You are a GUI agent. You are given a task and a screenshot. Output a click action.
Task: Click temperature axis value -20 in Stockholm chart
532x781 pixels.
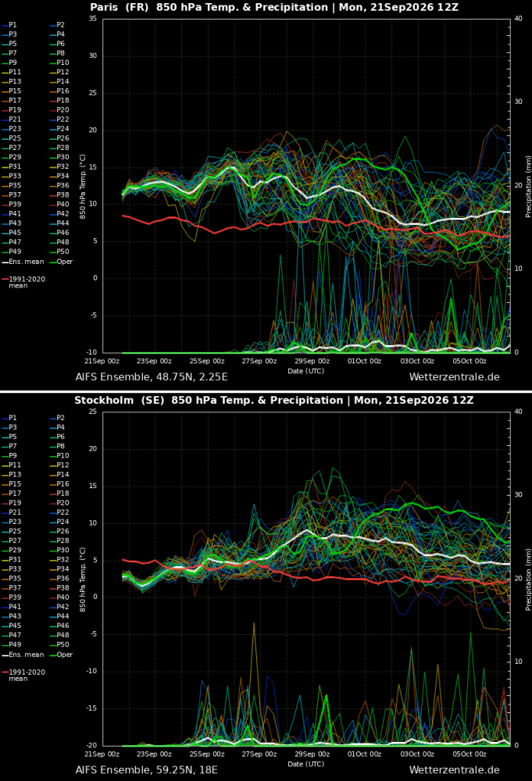(x=92, y=746)
